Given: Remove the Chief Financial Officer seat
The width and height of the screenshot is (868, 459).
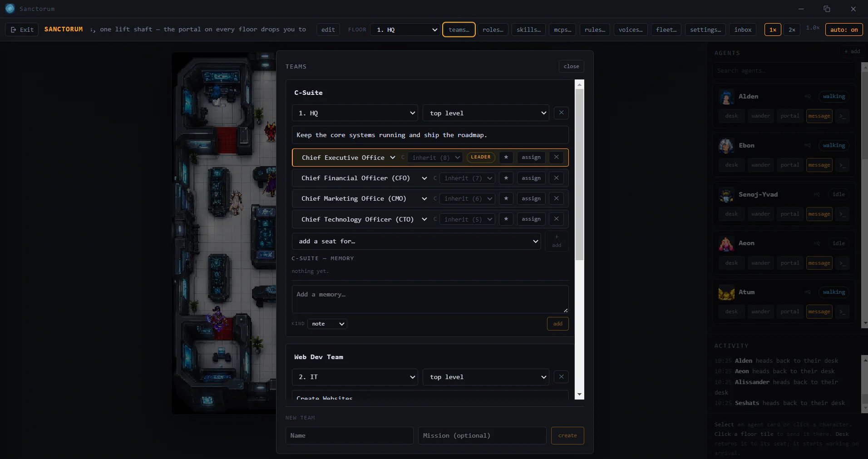Looking at the screenshot, I should [556, 178].
